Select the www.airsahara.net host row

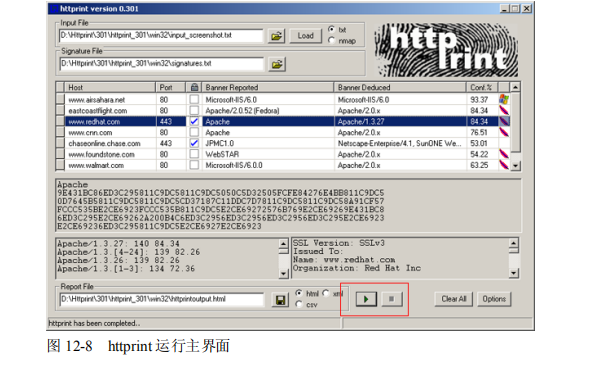pyautogui.click(x=283, y=100)
